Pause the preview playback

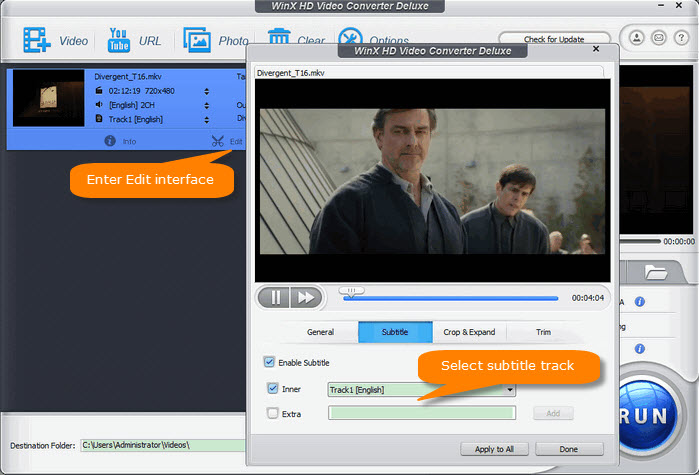274,297
